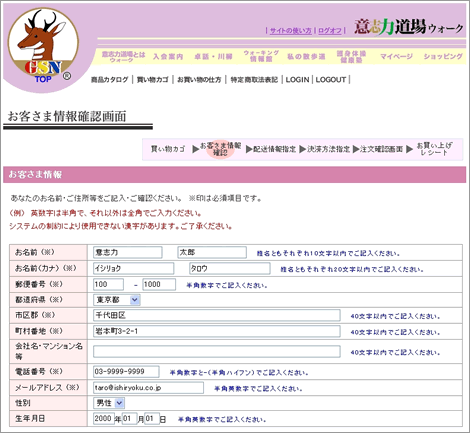The image size is (470, 433).
Task: Click family name field containing 意志力
Action: point(128,252)
